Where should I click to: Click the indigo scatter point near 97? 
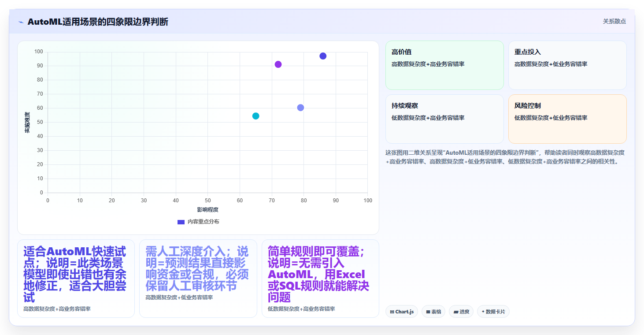click(323, 56)
